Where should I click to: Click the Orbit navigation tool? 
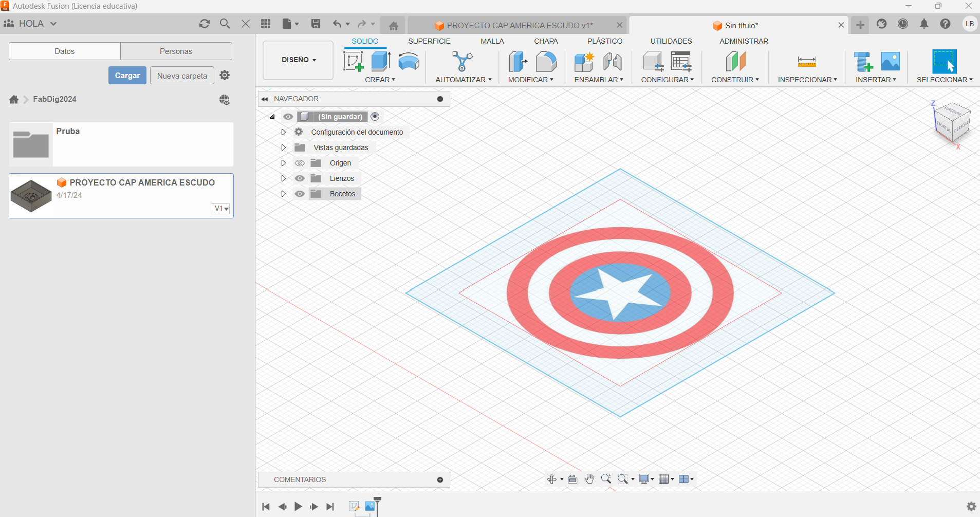coord(552,479)
